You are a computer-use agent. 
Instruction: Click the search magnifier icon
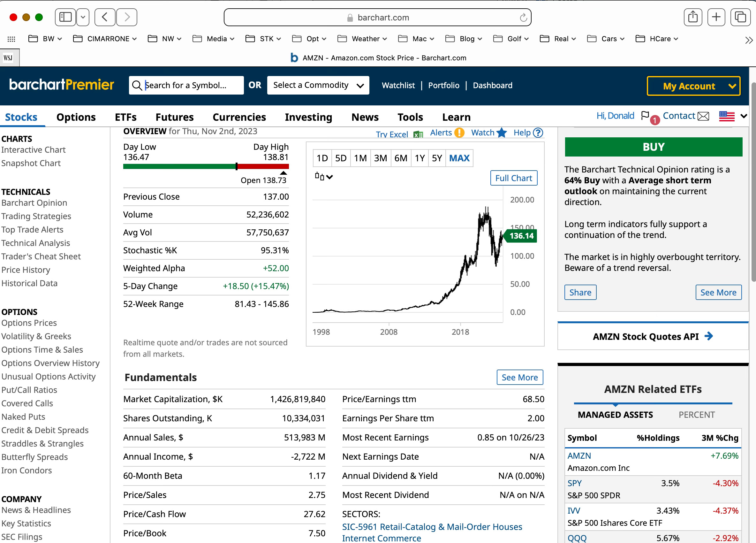click(137, 85)
